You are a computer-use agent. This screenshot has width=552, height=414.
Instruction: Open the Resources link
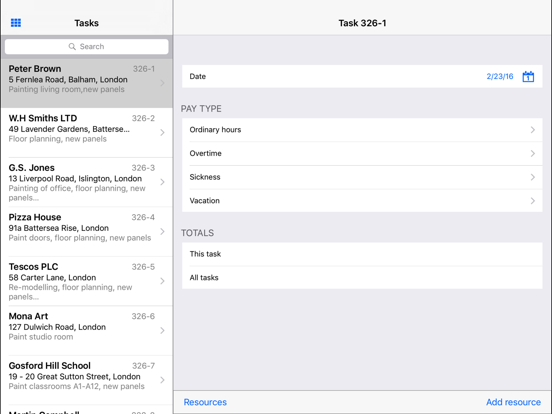point(205,402)
